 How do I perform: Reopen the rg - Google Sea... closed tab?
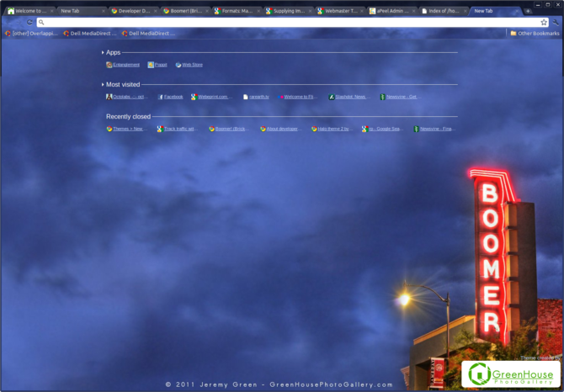383,129
